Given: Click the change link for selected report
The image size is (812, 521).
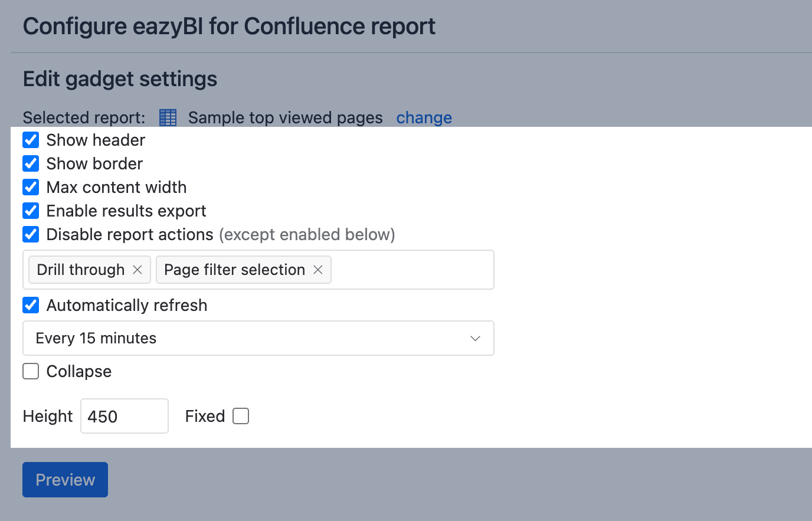Looking at the screenshot, I should (424, 118).
